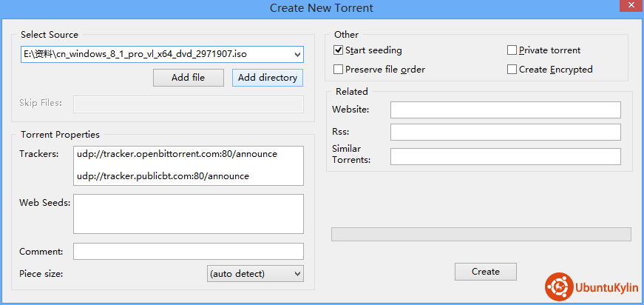Close the Create New Torrent dialog
The width and height of the screenshot is (644, 305).
(x=632, y=4)
